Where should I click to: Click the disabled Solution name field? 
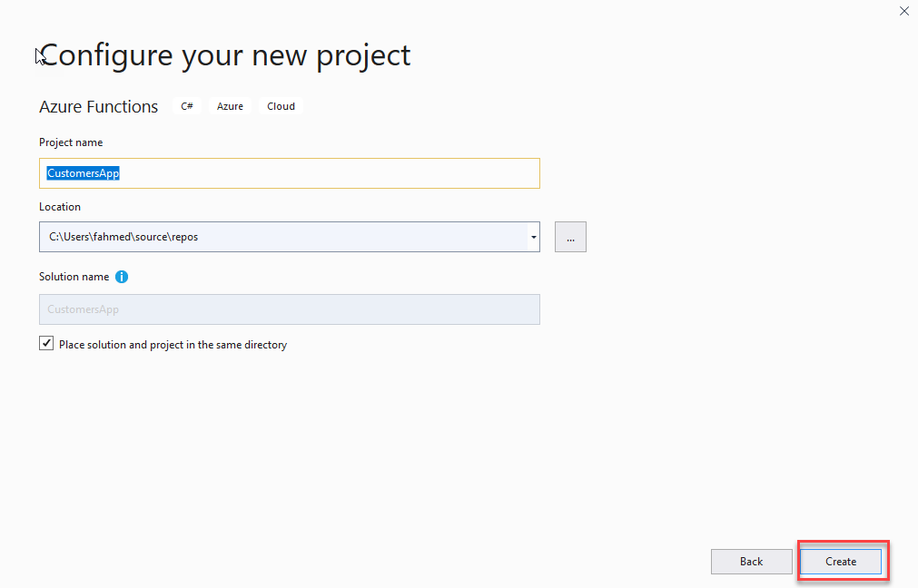(x=290, y=309)
